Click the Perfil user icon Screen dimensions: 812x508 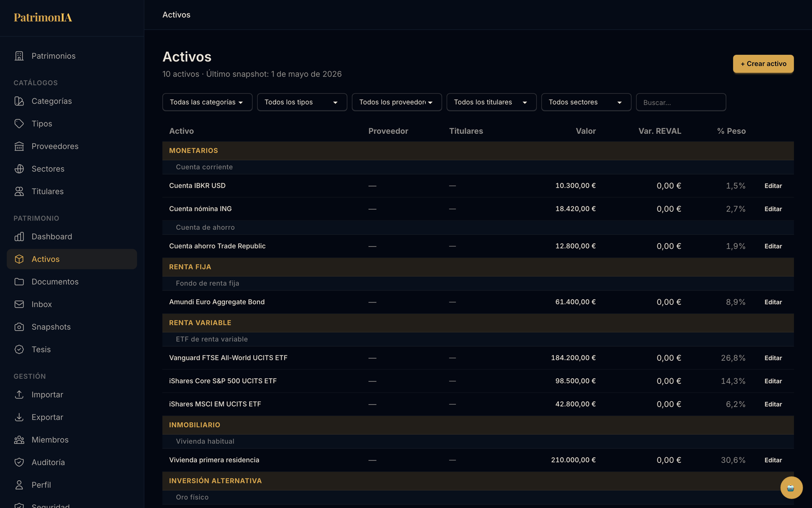point(19,485)
